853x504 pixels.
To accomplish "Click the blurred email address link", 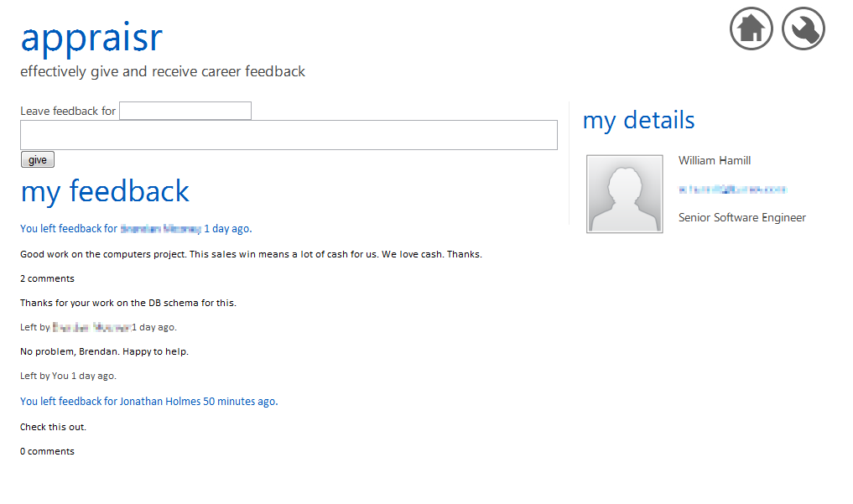I will click(732, 190).
